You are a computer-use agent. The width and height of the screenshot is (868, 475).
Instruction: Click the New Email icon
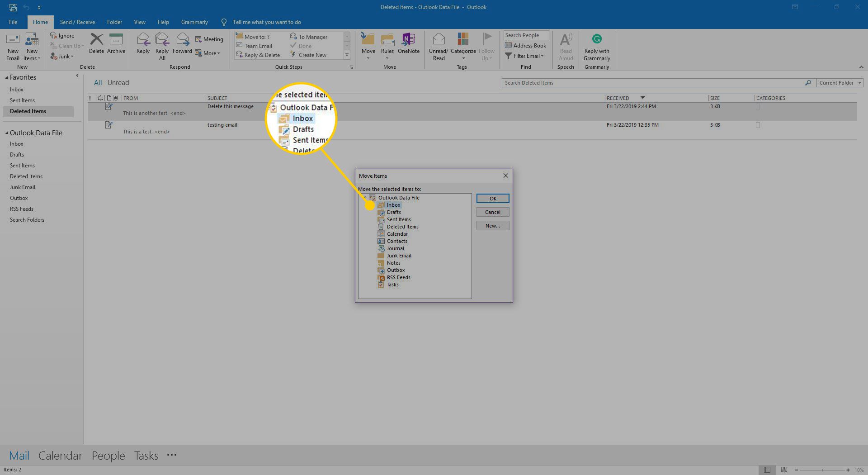click(13, 39)
